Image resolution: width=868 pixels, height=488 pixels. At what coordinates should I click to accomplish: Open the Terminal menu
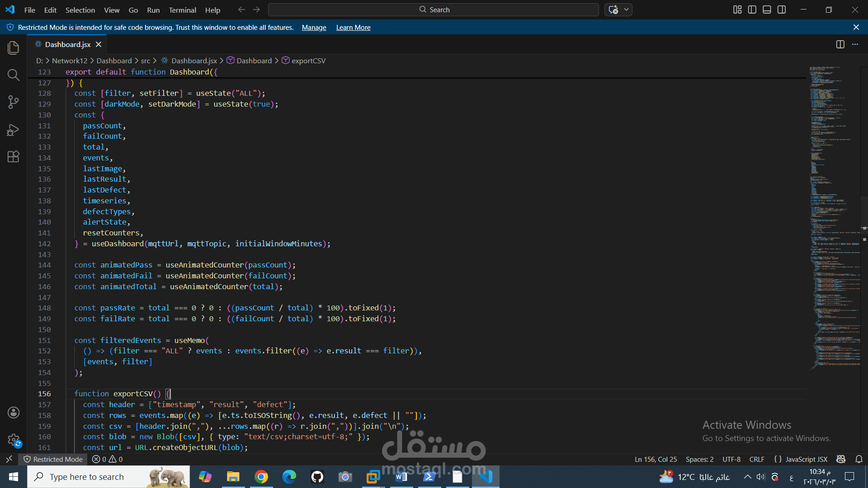(x=182, y=10)
